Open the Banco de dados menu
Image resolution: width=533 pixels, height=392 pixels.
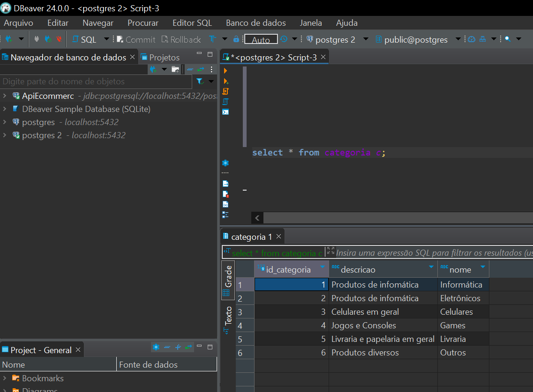tap(256, 23)
